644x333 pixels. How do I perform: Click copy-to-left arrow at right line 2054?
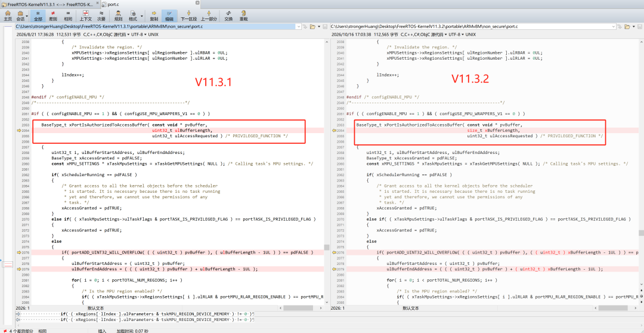tap(334, 130)
